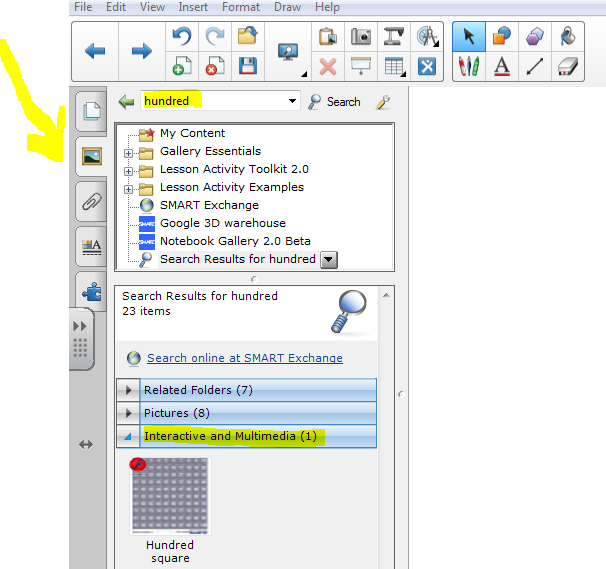
Task: Save the file with floppy disk icon
Action: click(x=248, y=66)
